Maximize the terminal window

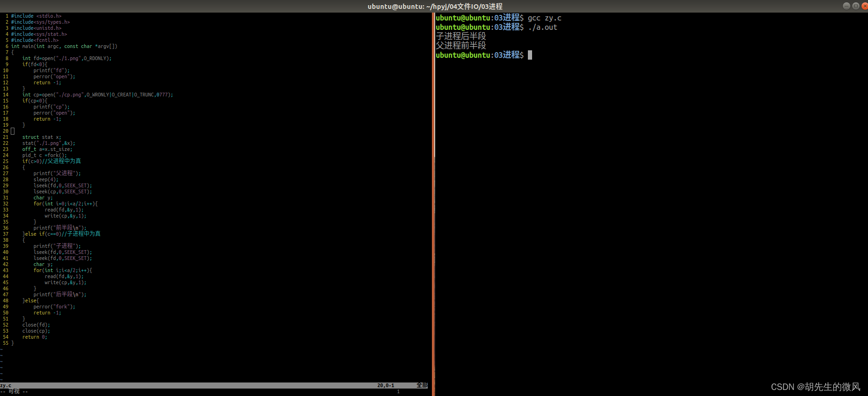[x=855, y=6]
